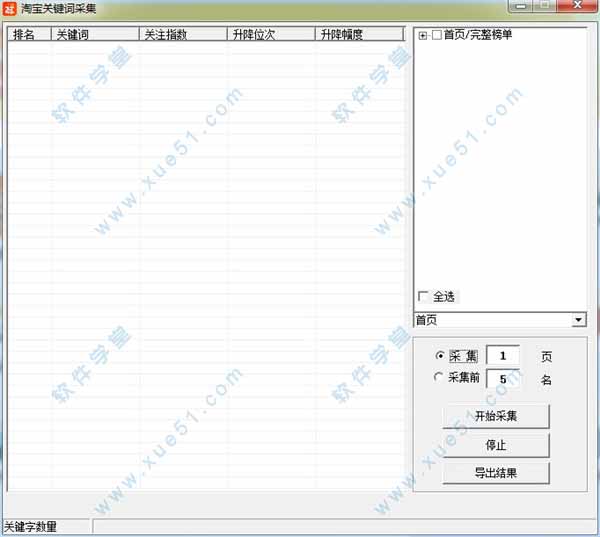Click the page count field showing 1
Screen dimensions: 600x537
pyautogui.click(x=503, y=355)
